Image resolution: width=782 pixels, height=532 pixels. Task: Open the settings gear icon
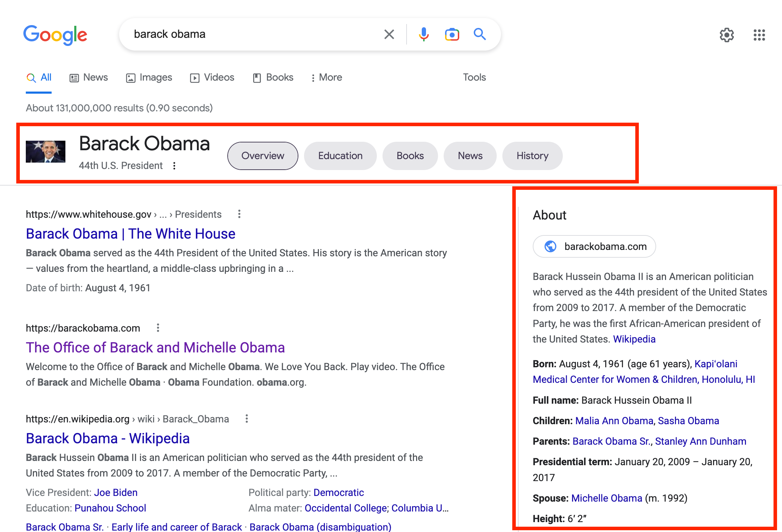click(727, 35)
